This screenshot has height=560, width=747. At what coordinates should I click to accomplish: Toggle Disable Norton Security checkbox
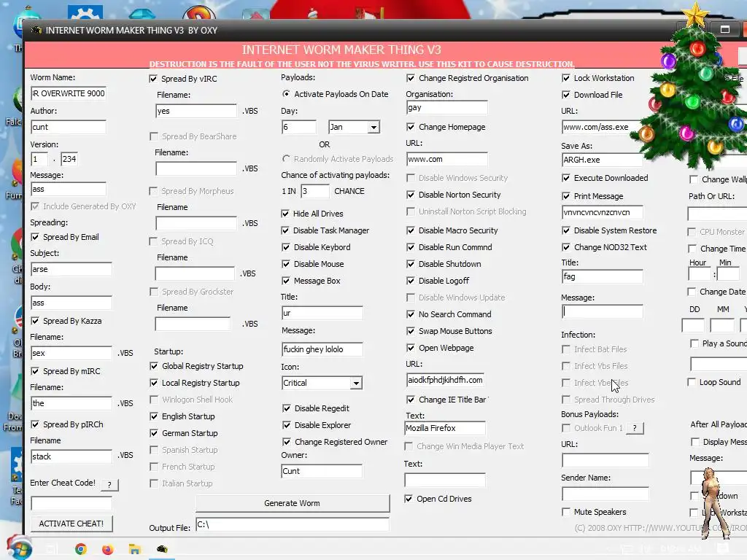(x=410, y=195)
